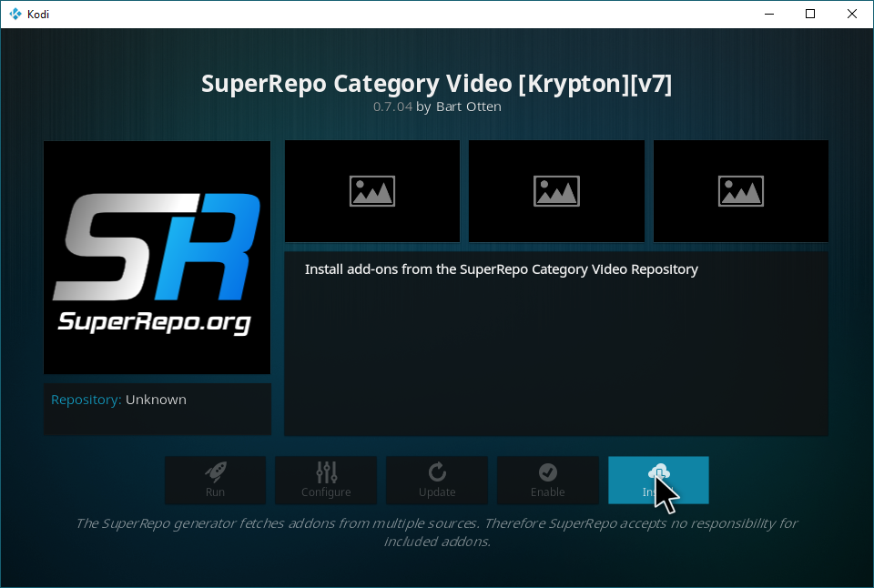This screenshot has height=588, width=874.
Task: Click the Run rocket button
Action: pos(215,480)
